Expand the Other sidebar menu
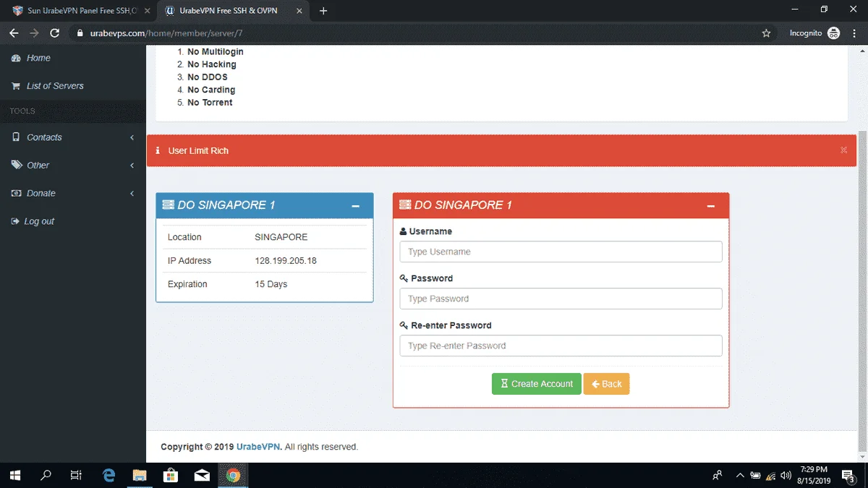The width and height of the screenshot is (868, 488). pos(72,166)
